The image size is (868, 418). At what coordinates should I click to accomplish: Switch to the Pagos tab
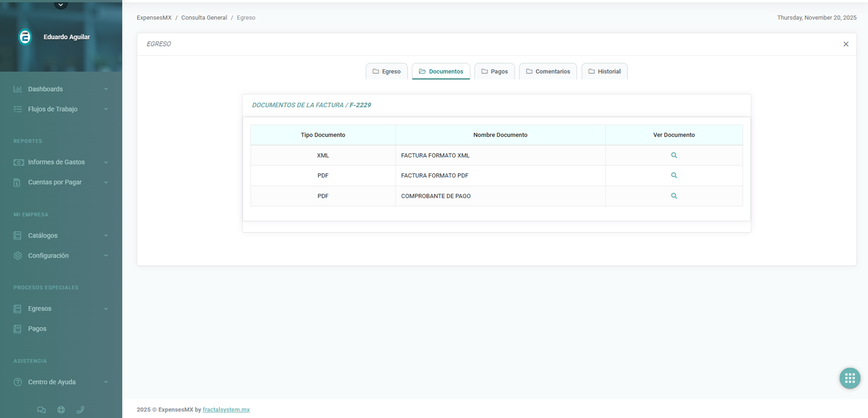[494, 71]
